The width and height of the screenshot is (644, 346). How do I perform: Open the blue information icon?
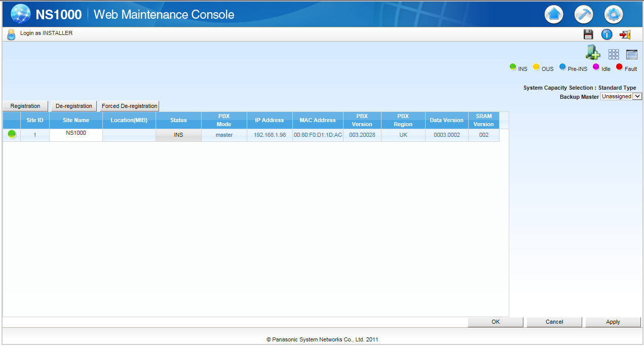coord(607,34)
